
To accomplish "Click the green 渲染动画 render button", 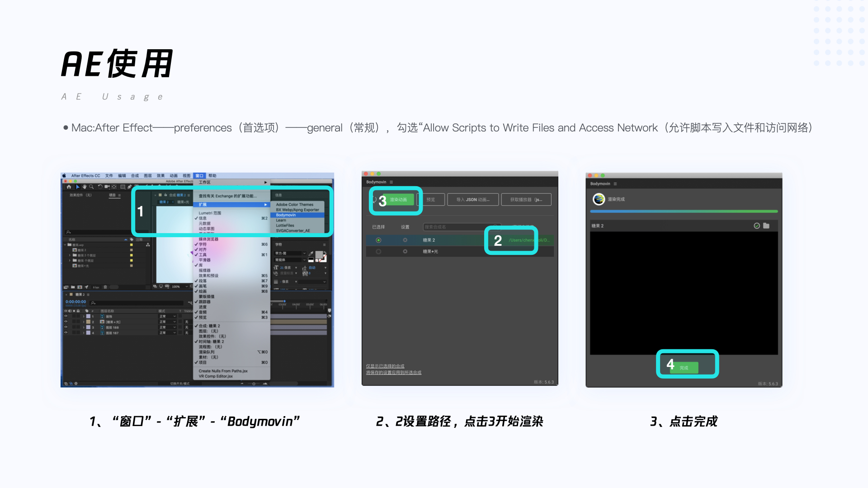I will (398, 200).
